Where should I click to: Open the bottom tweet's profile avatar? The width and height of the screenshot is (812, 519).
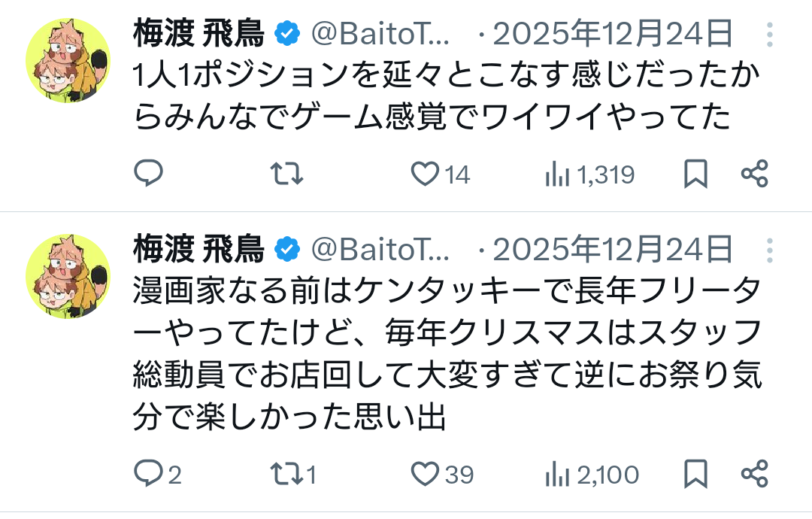coord(68,276)
